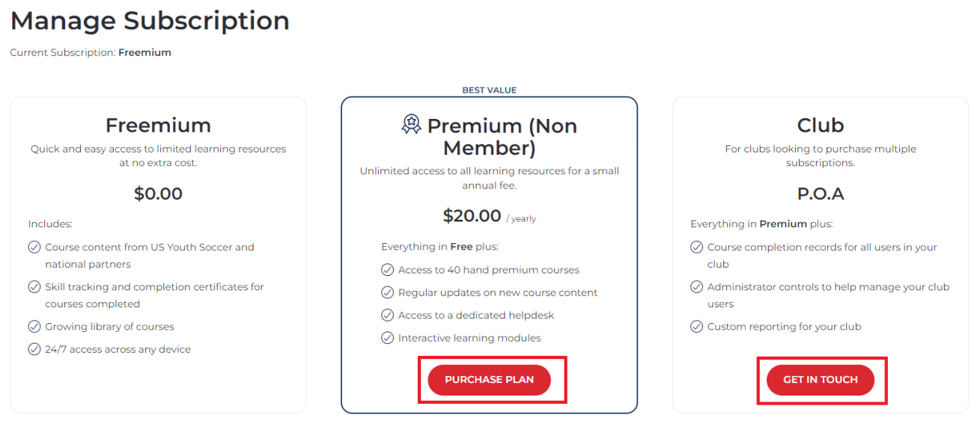Click checkmark icon next to 'Skill tracking and completion certificates'

click(x=34, y=286)
